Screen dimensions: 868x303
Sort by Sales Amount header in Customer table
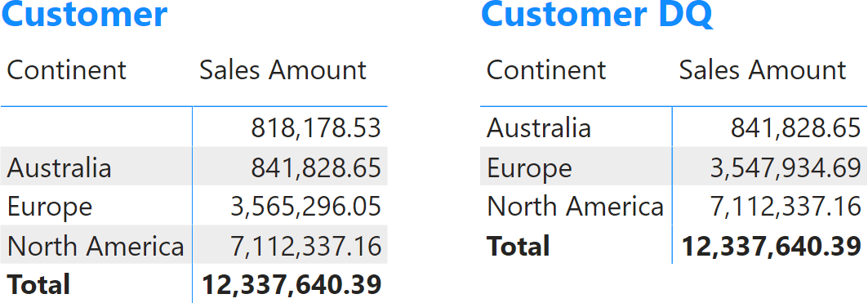point(283,70)
